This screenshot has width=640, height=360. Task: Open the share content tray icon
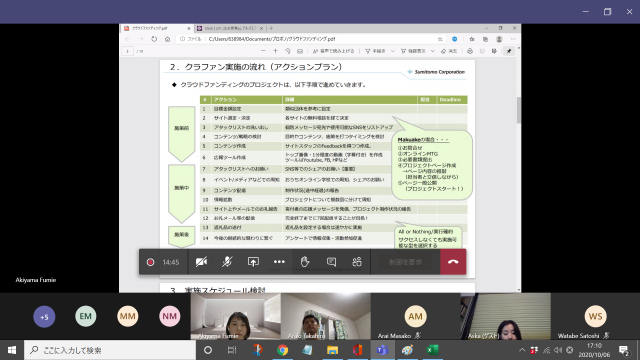tap(253, 262)
